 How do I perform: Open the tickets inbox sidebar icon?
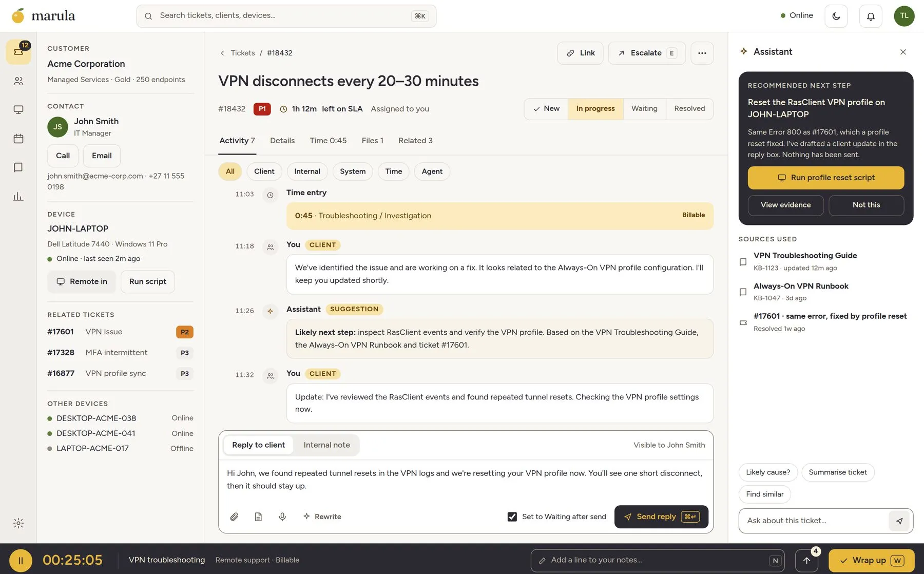pyautogui.click(x=18, y=52)
